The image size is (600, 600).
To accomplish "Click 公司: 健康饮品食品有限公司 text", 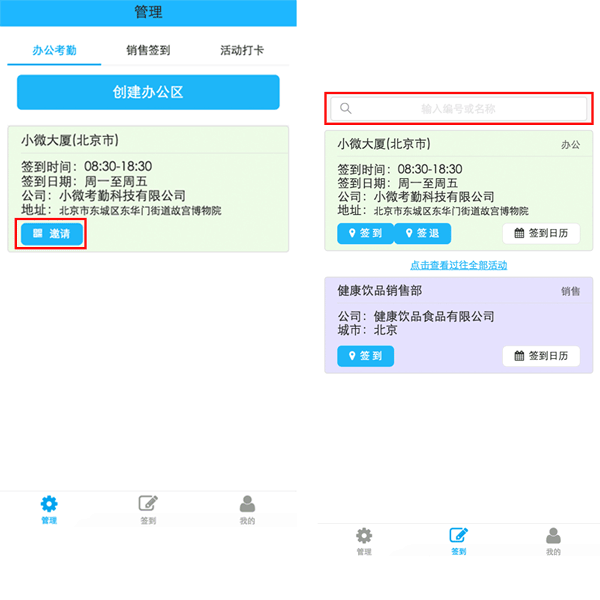I will [x=416, y=316].
